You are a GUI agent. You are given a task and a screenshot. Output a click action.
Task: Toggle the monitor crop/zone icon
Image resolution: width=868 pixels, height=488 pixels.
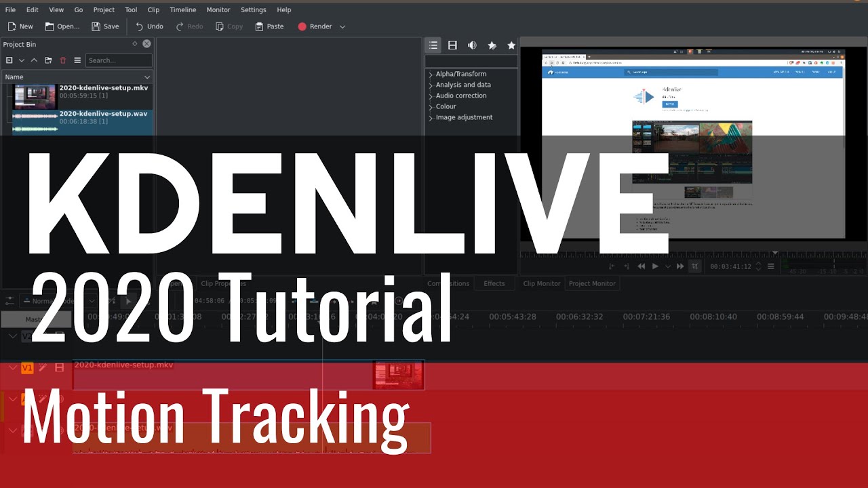tap(694, 266)
